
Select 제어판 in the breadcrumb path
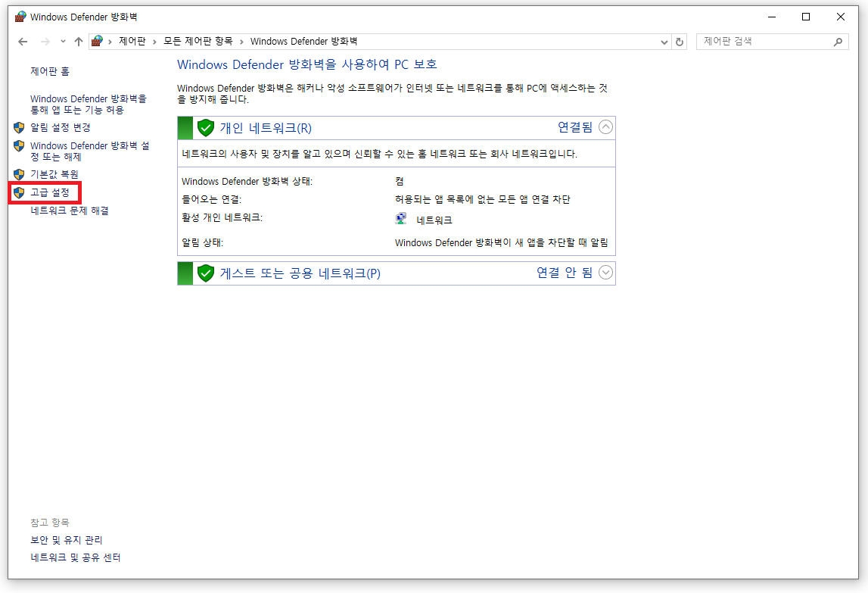point(132,42)
